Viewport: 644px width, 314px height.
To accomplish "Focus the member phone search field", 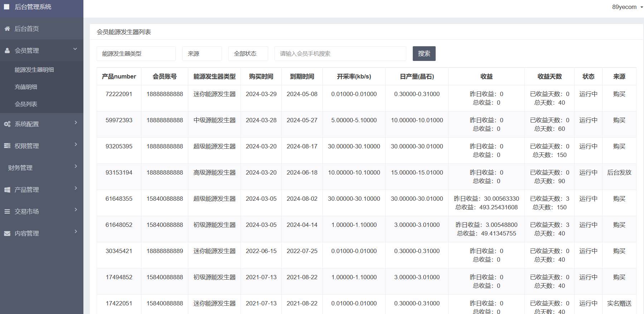I will pyautogui.click(x=340, y=54).
